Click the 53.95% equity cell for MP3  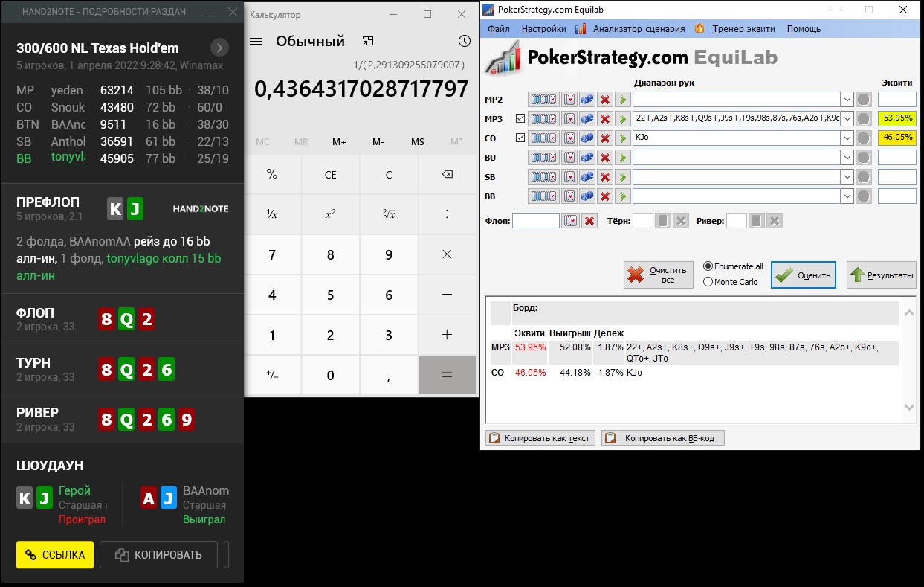click(896, 118)
